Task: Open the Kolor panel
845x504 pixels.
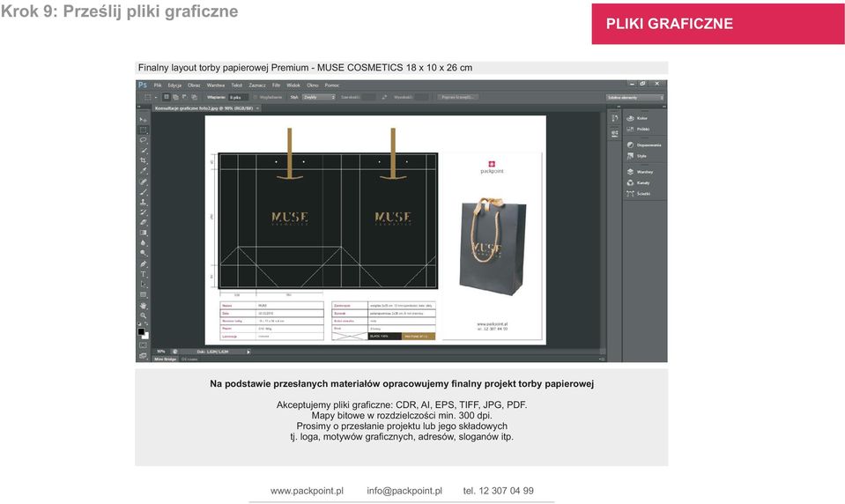Action: click(x=638, y=118)
